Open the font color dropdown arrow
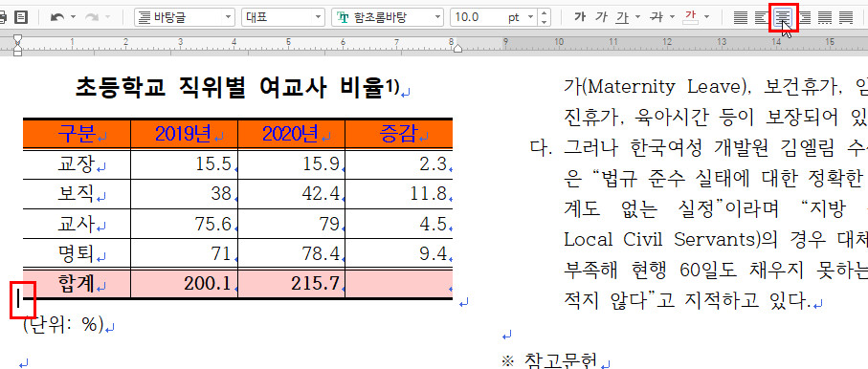 click(x=707, y=17)
